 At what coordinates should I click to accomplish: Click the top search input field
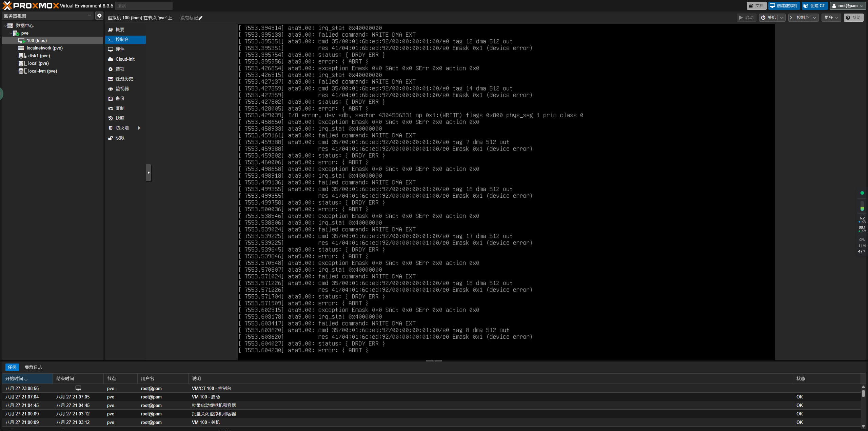tap(144, 6)
